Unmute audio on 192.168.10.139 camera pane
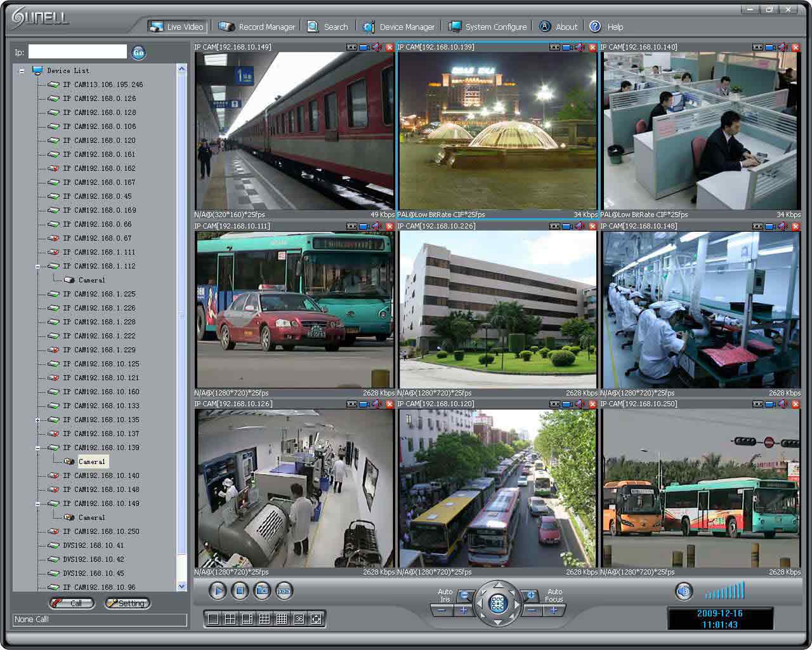Viewport: 812px width, 650px height. click(x=580, y=47)
